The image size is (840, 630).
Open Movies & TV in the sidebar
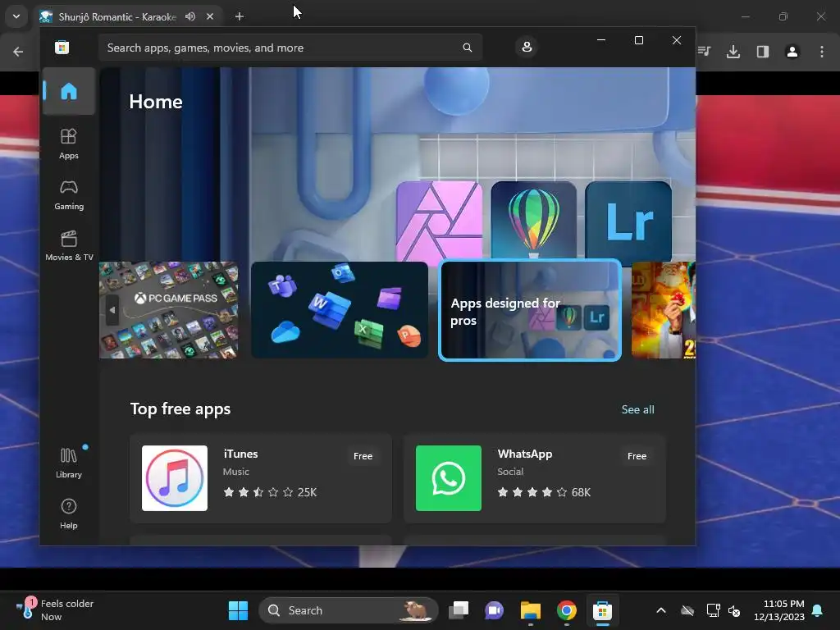[69, 246]
